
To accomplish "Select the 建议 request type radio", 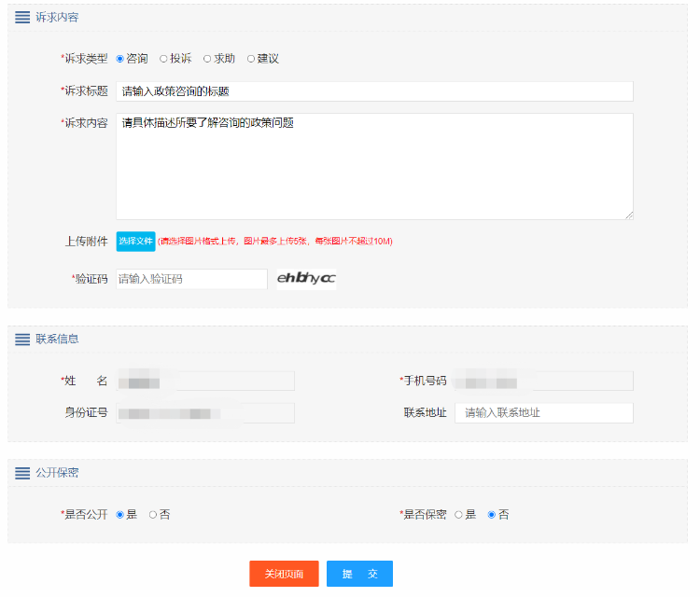I will tap(251, 59).
